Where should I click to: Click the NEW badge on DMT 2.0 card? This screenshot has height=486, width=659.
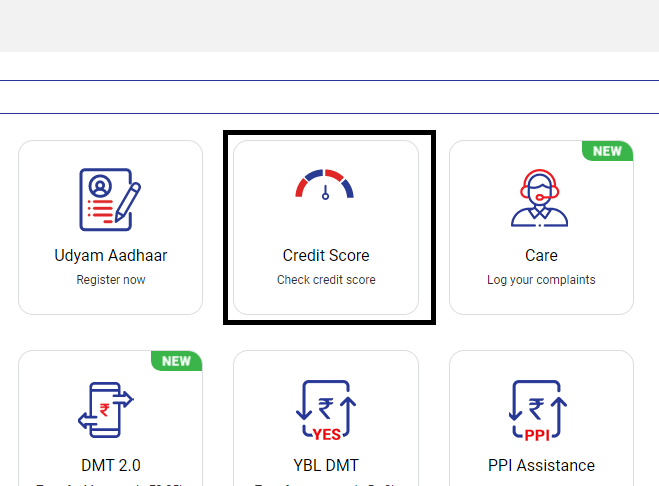click(x=177, y=361)
